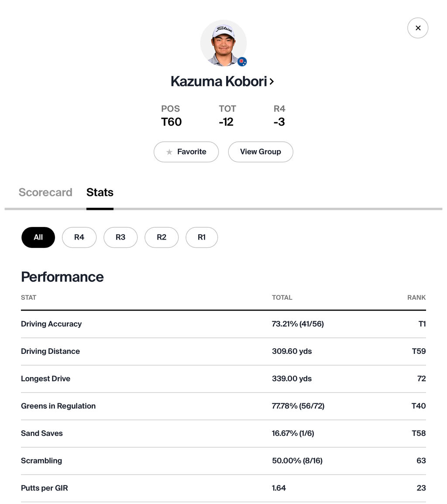447x504 pixels.
Task: Filter stats by R3 round
Action: coord(120,237)
